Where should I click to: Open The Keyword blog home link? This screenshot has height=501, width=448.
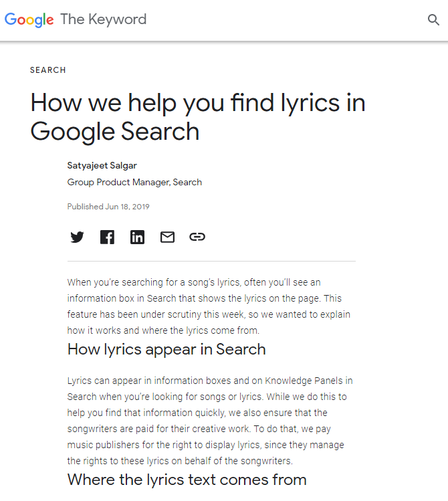(x=104, y=19)
